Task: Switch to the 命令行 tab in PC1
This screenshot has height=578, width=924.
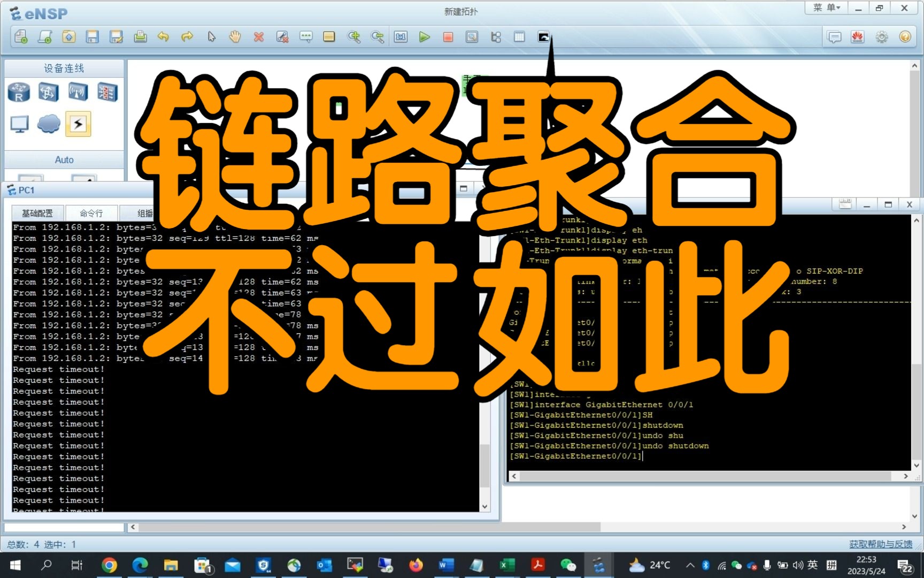Action: coord(91,213)
